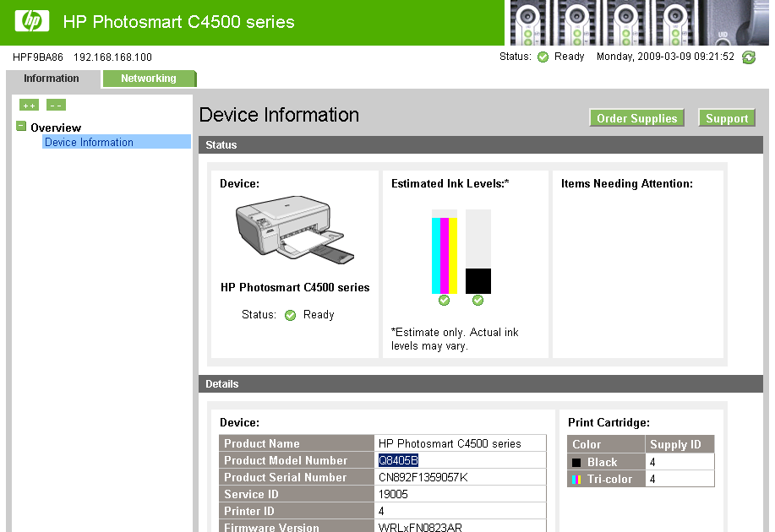Select the Information tab

[52, 79]
